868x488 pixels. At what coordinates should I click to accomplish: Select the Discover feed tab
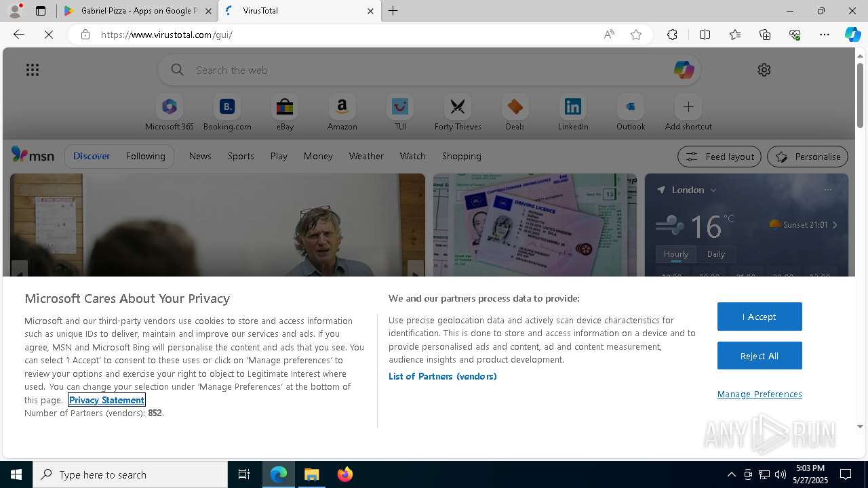click(92, 156)
